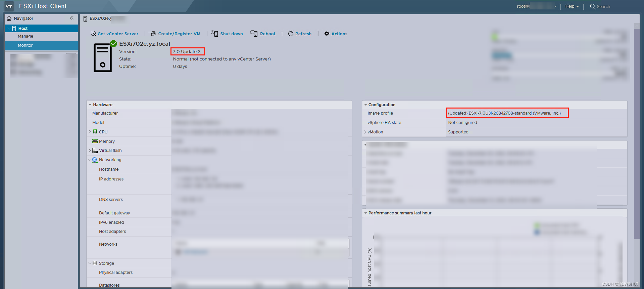Open the Actions menu

point(336,34)
